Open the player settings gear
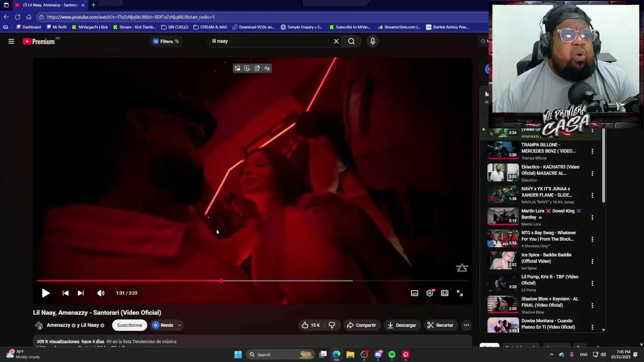Screen dimensions: 644x362 point(430,293)
